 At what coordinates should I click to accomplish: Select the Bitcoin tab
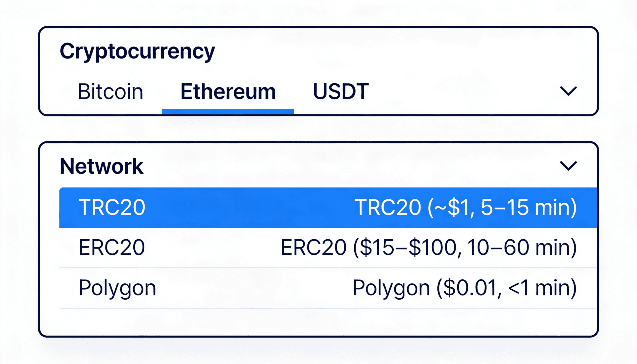coord(110,92)
